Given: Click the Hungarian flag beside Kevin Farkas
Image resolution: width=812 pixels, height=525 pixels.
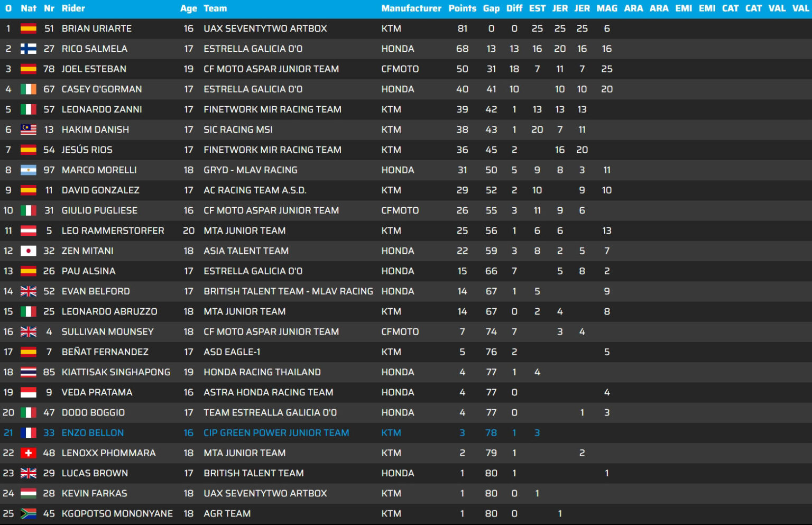Looking at the screenshot, I should tap(28, 493).
